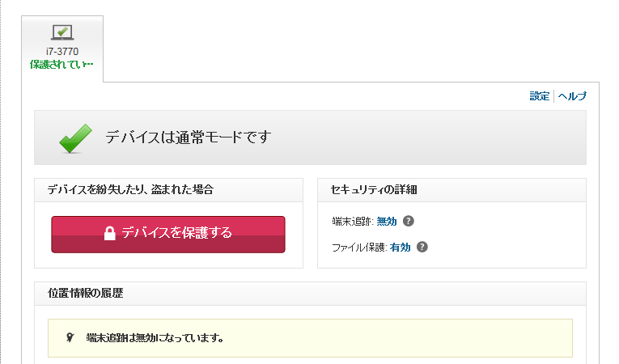Click the large green checkmark status icon

click(x=76, y=138)
